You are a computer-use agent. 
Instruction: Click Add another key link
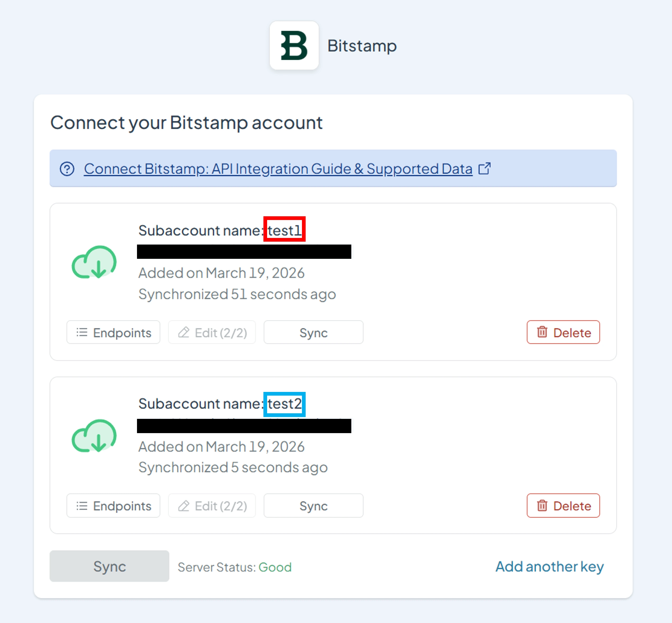point(549,567)
